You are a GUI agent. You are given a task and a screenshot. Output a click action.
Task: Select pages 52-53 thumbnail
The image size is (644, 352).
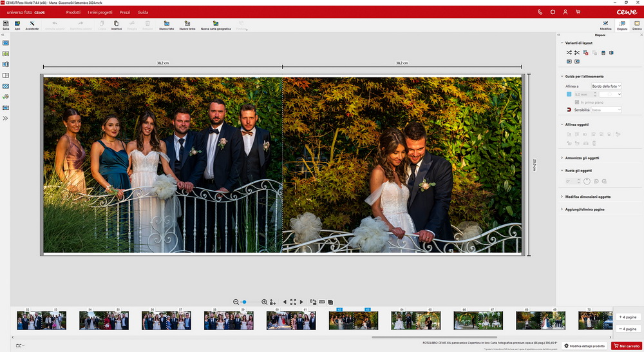(41, 320)
